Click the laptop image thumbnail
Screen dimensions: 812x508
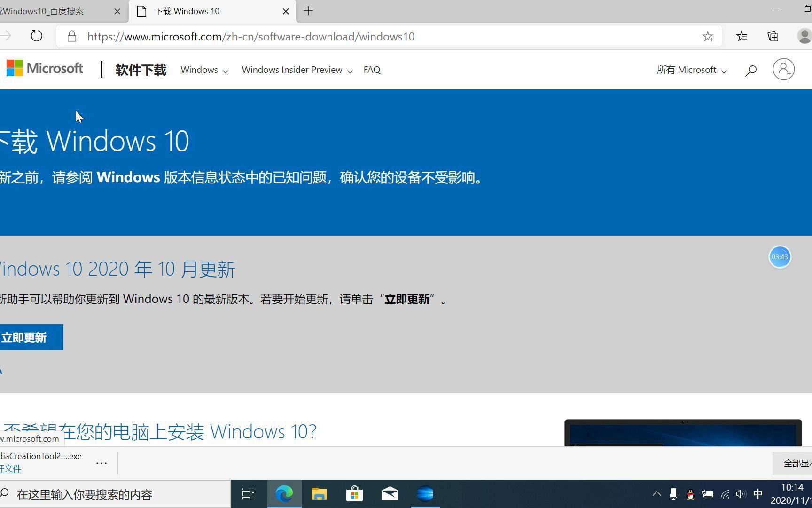(683, 433)
